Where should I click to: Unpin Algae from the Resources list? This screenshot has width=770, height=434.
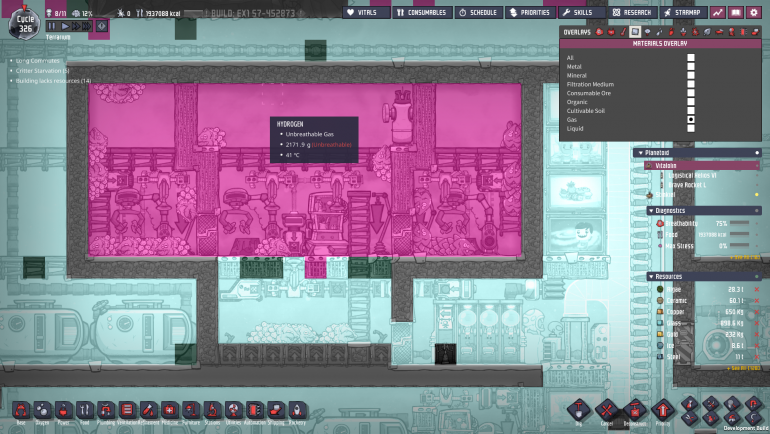point(756,289)
